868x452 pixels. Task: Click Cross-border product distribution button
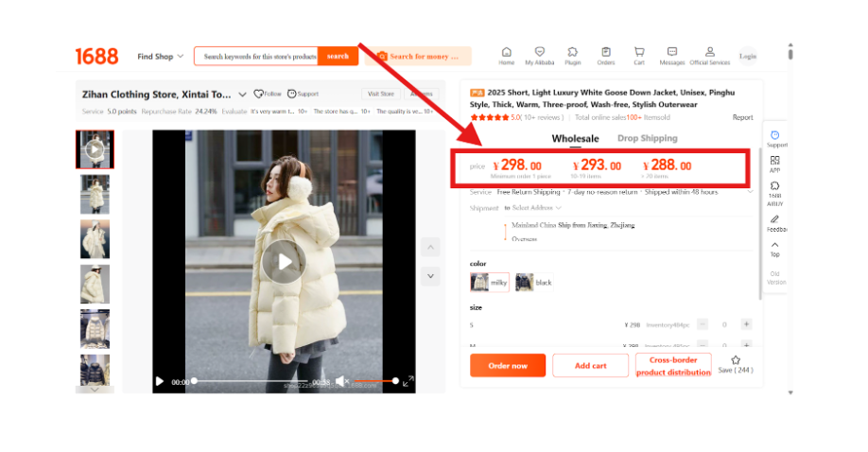(673, 366)
